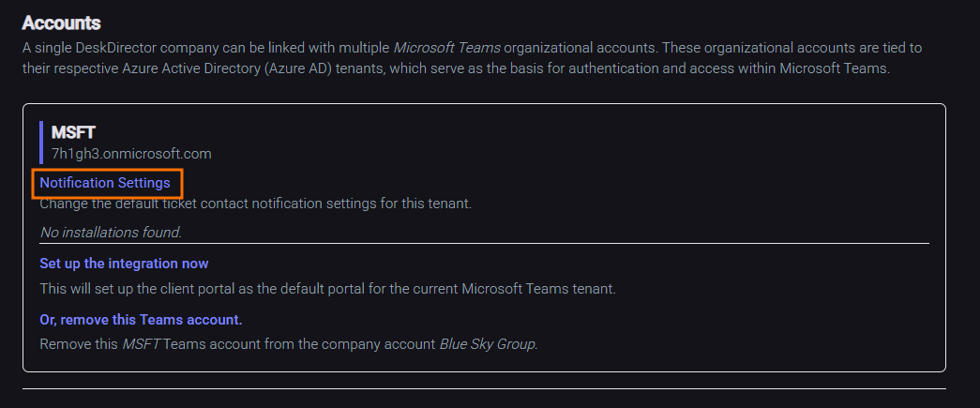Select 'Or, remove this Teams account.' link
980x408 pixels.
(x=141, y=320)
